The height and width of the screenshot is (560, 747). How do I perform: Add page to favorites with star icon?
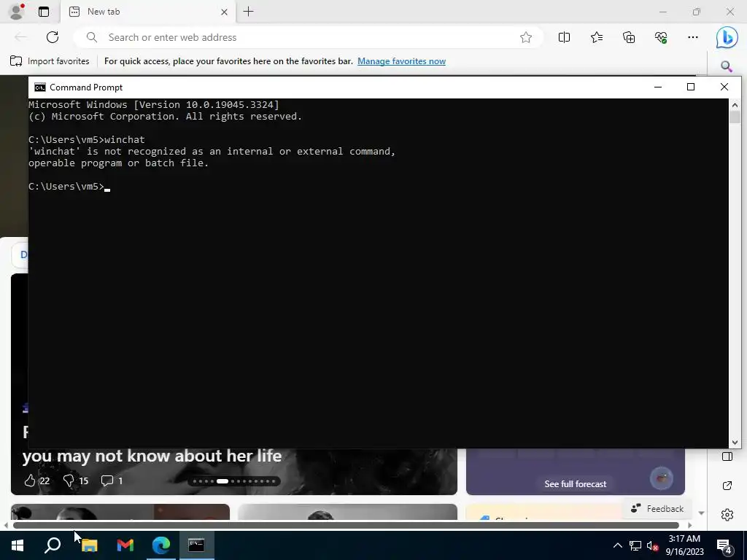526,37
